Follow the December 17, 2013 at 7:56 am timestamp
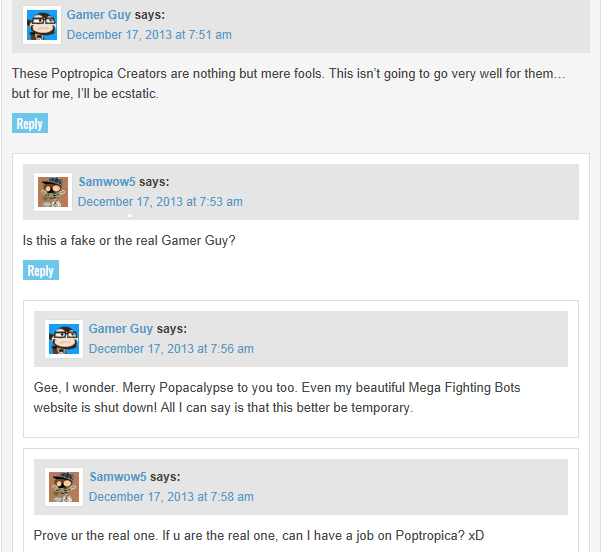Image resolution: width=603 pixels, height=552 pixels. (171, 349)
